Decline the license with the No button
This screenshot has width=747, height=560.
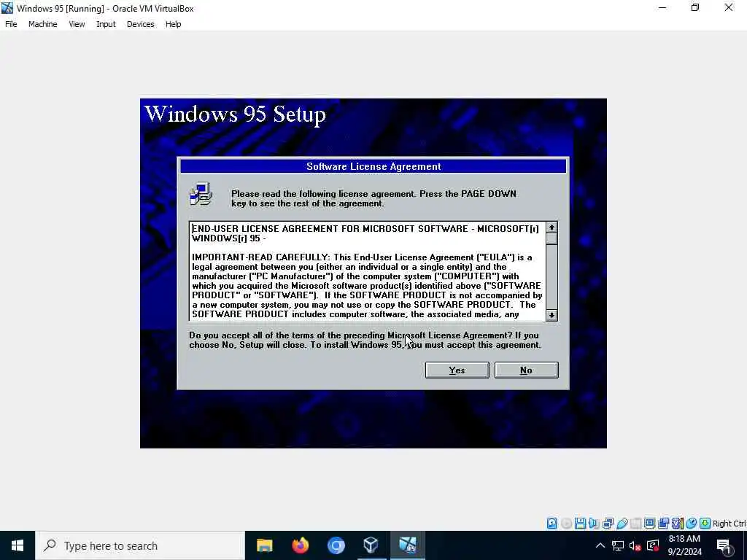point(526,370)
